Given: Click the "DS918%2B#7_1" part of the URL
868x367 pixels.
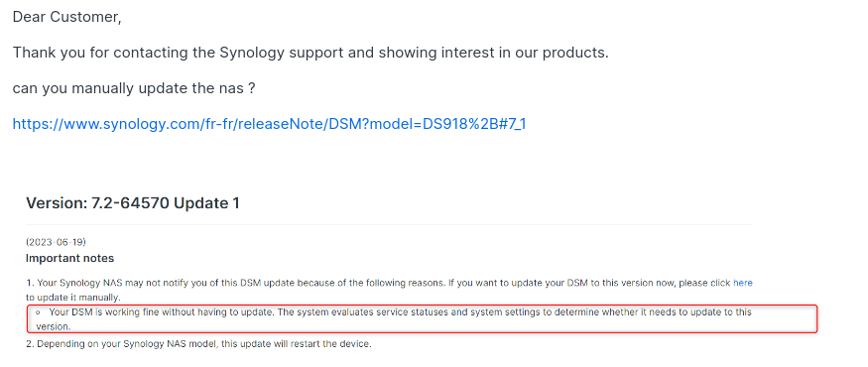Looking at the screenshot, I should (x=474, y=123).
